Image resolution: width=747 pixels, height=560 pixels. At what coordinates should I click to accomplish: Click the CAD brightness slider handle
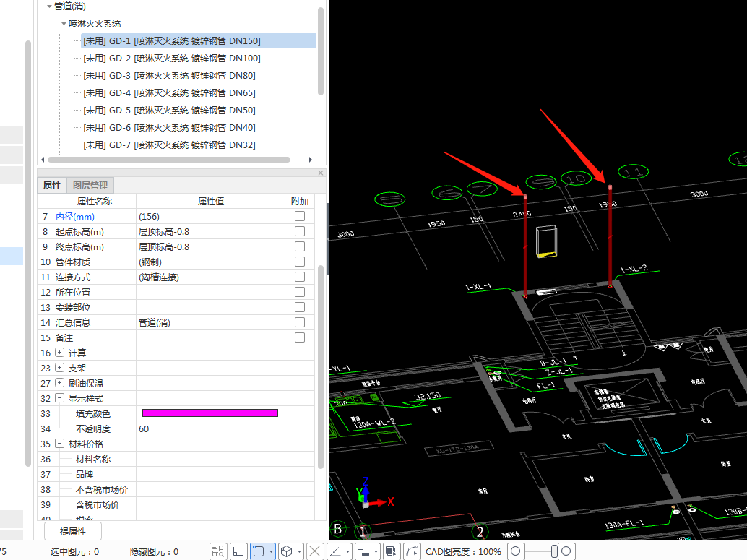[554, 551]
